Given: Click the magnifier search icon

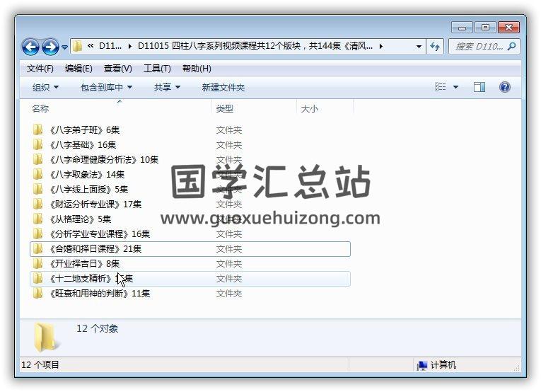Looking at the screenshot, I should (x=512, y=46).
